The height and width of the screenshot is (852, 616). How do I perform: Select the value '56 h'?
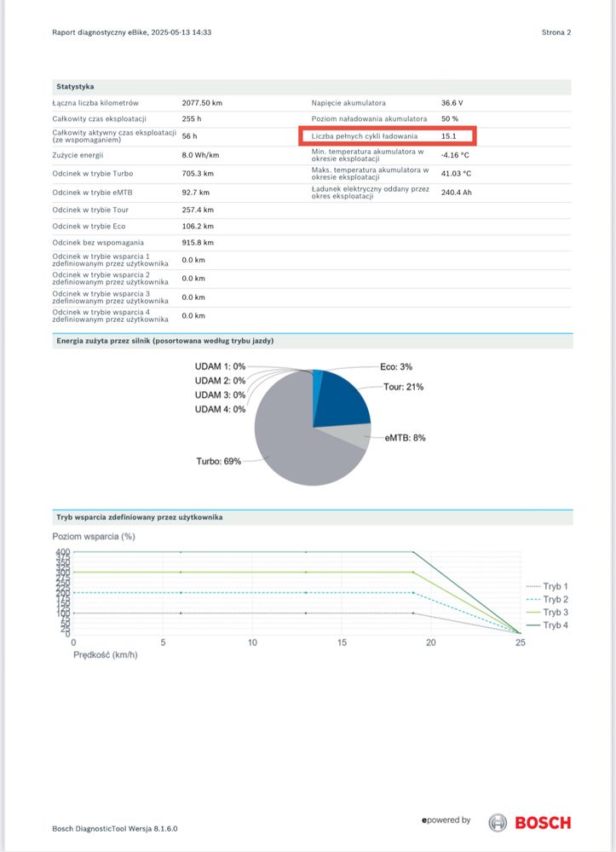pyautogui.click(x=190, y=136)
